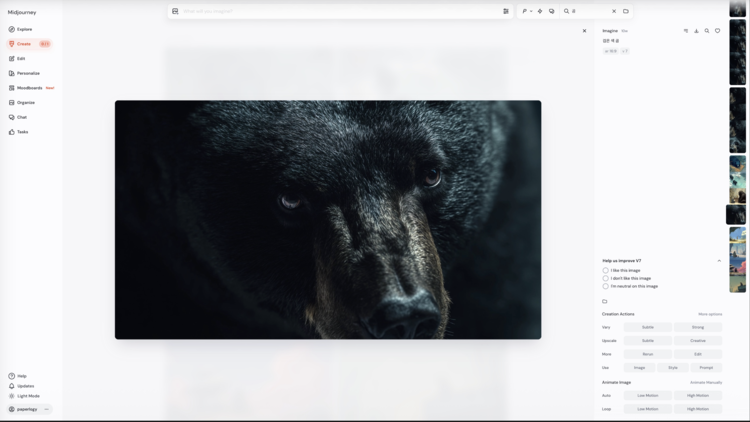This screenshot has width=750, height=422.
Task: Select the highlighted dark bear thumbnail in strip
Action: pos(736,215)
